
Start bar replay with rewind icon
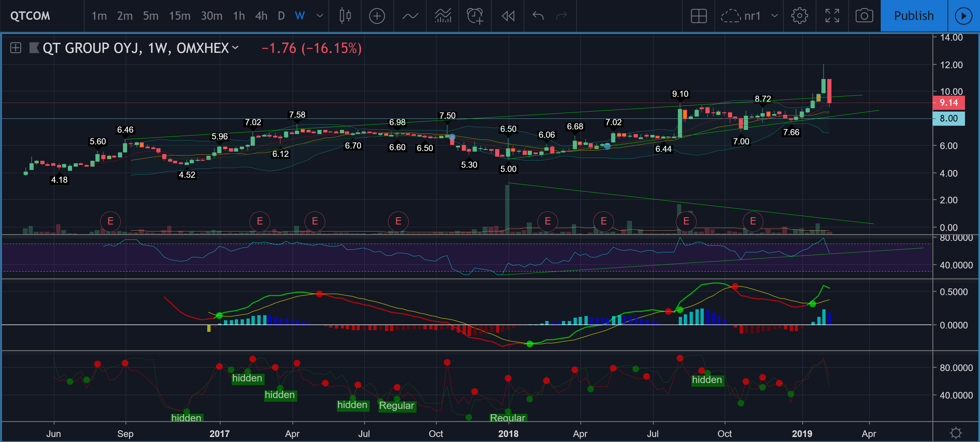[x=508, y=16]
